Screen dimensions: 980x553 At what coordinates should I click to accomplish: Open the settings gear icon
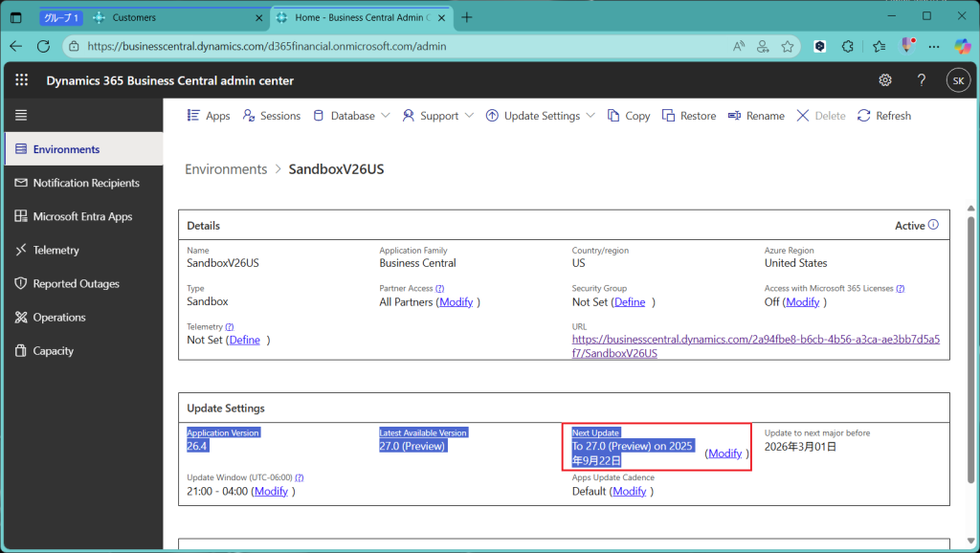[x=885, y=80]
